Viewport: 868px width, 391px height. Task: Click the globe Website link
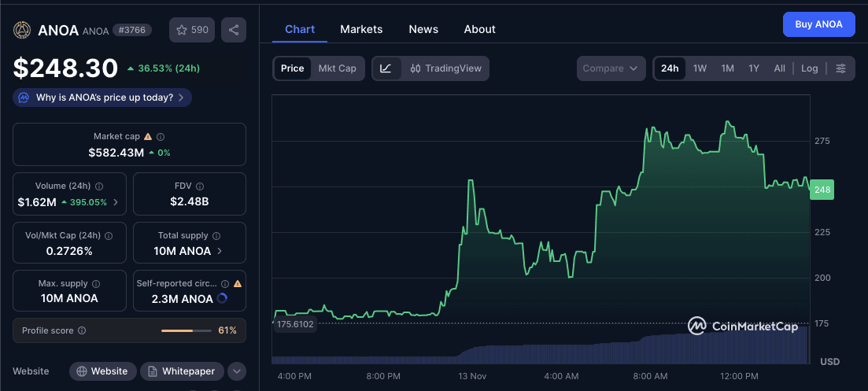click(x=104, y=371)
